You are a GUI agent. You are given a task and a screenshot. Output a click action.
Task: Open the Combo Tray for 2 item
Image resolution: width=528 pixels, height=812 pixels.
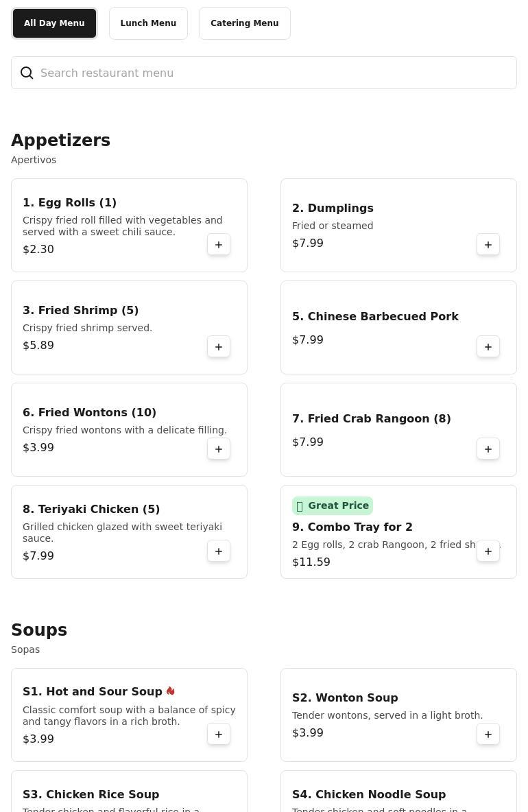[352, 527]
